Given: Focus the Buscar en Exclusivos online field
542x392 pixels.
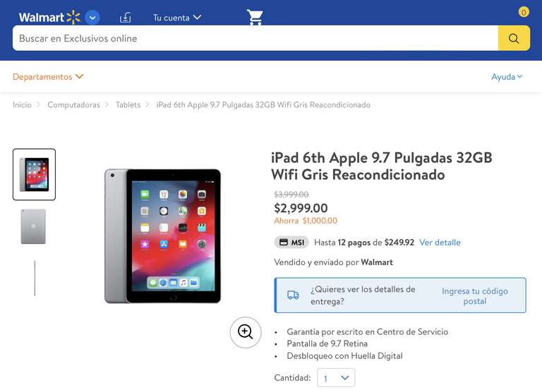Looking at the screenshot, I should click(255, 38).
